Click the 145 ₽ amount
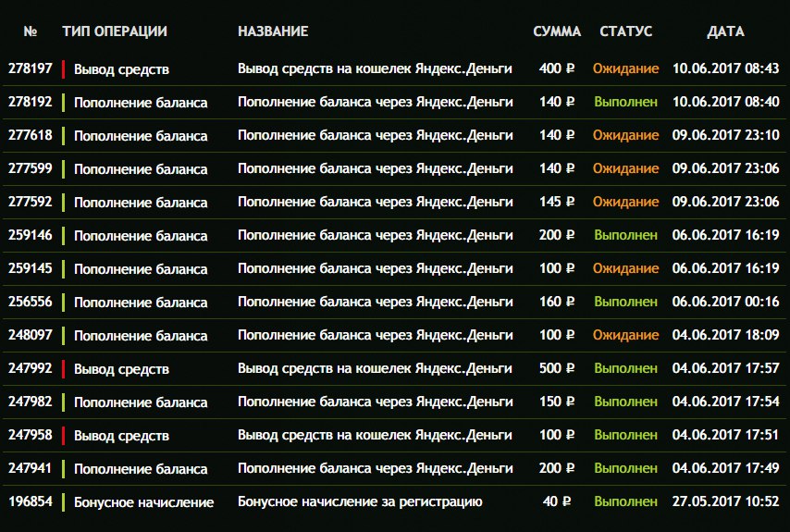 tap(557, 202)
